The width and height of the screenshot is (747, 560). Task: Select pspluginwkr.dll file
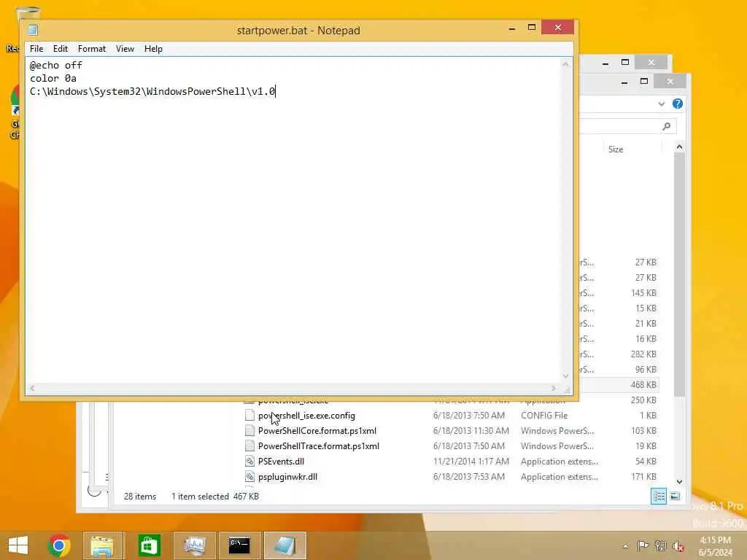tap(287, 477)
